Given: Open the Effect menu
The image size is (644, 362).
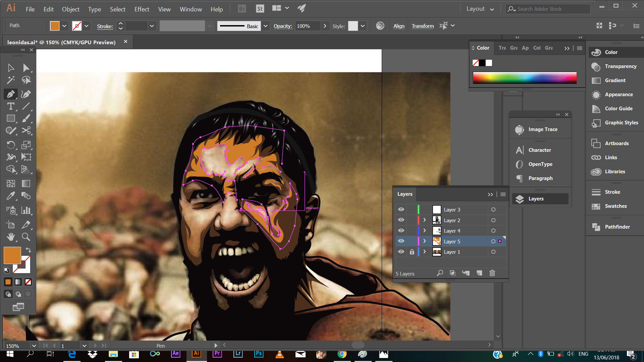Looking at the screenshot, I should click(x=142, y=9).
